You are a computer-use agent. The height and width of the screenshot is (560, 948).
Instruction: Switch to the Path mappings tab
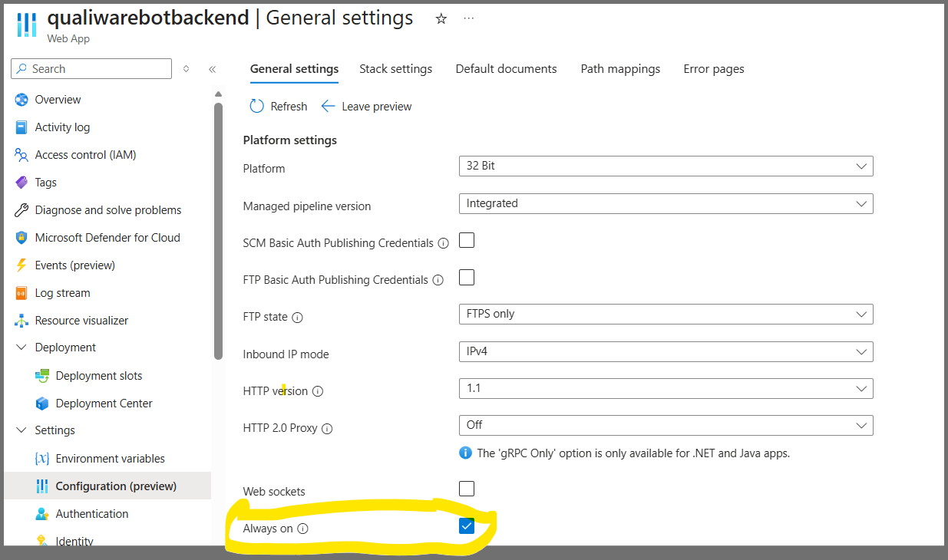click(620, 69)
